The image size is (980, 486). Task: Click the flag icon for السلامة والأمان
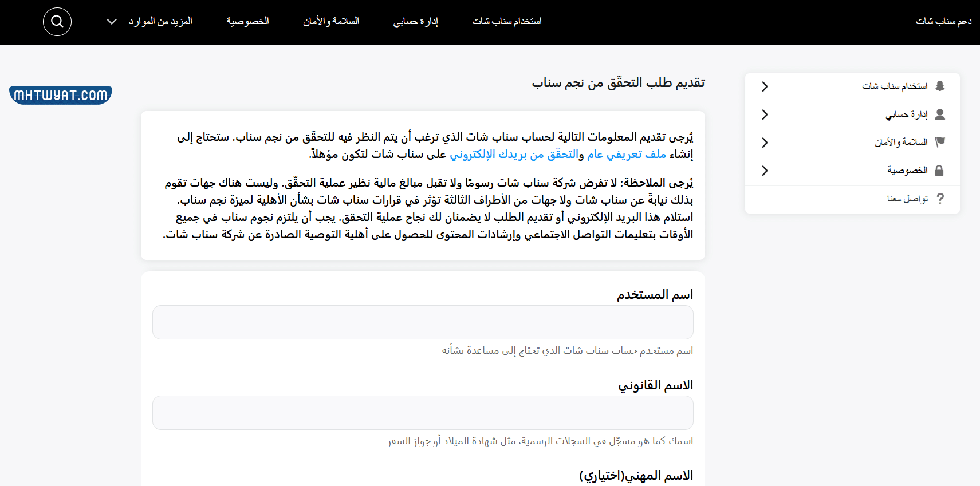(x=939, y=142)
